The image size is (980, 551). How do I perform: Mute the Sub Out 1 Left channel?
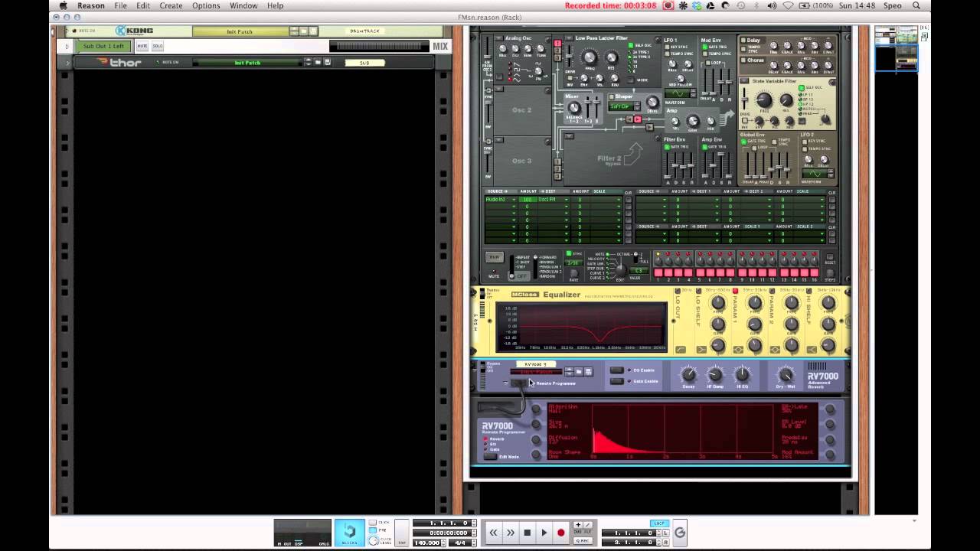142,47
